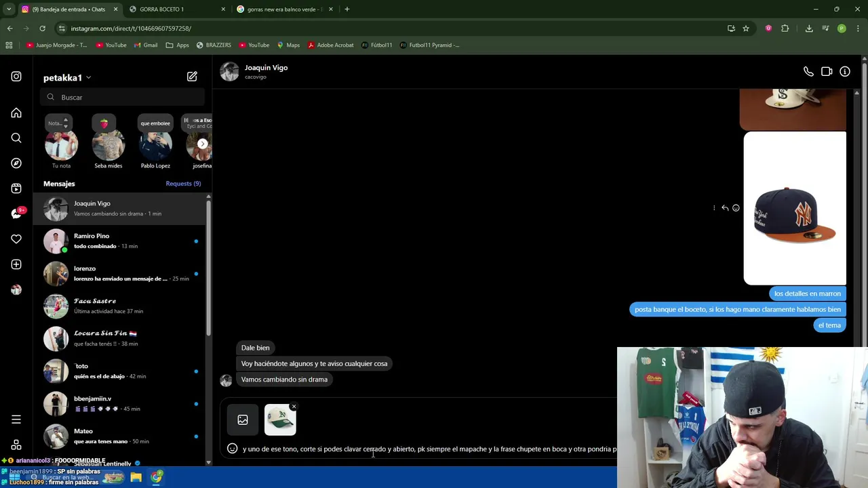Image resolution: width=868 pixels, height=488 pixels.
Task: Open Pablo Lopez note
Action: click(x=155, y=142)
